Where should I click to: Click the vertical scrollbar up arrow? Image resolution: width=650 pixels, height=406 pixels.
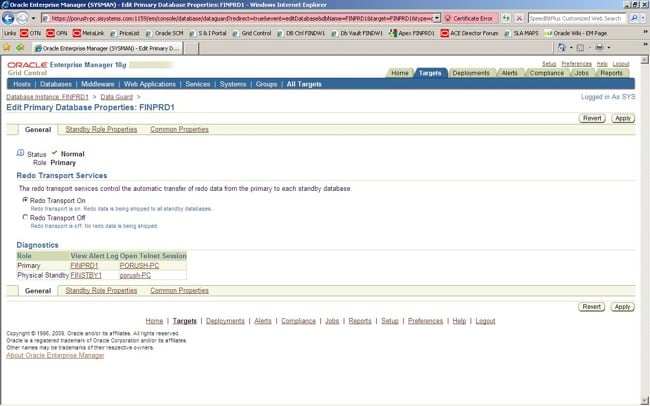pos(645,60)
